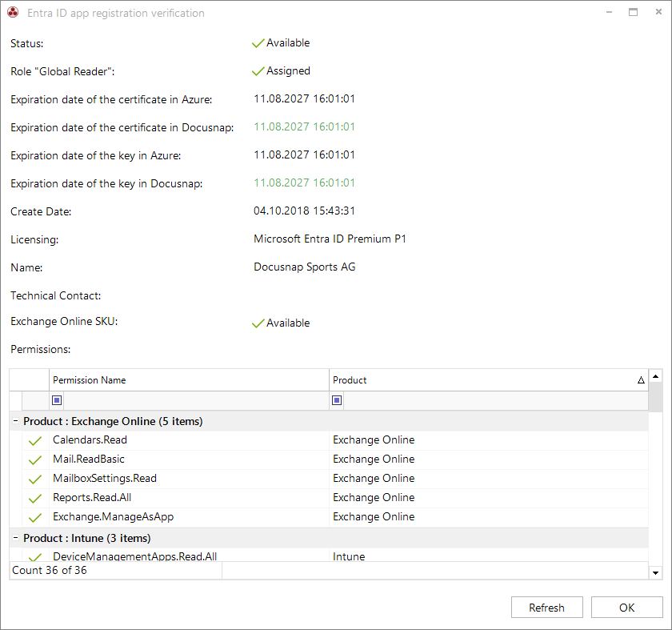Viewport: 672px width, 630px height.
Task: Click the Product sort arrow indicator
Action: pos(641,380)
